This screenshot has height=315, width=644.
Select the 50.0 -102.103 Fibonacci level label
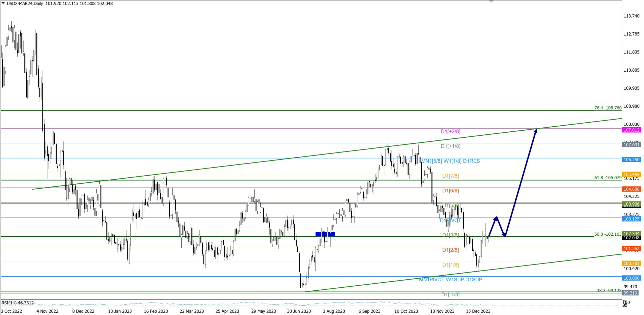pos(608,234)
